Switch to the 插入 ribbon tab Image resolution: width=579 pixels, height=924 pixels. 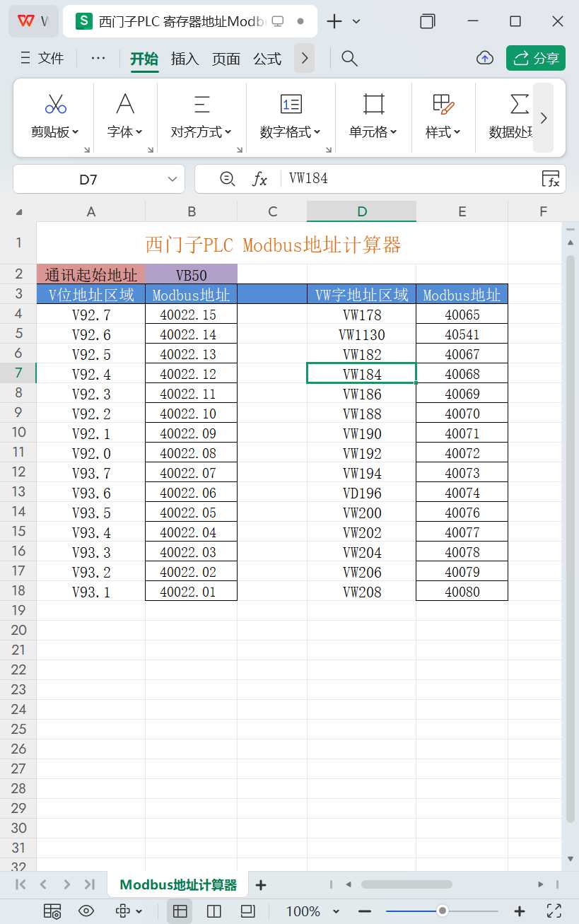click(185, 59)
